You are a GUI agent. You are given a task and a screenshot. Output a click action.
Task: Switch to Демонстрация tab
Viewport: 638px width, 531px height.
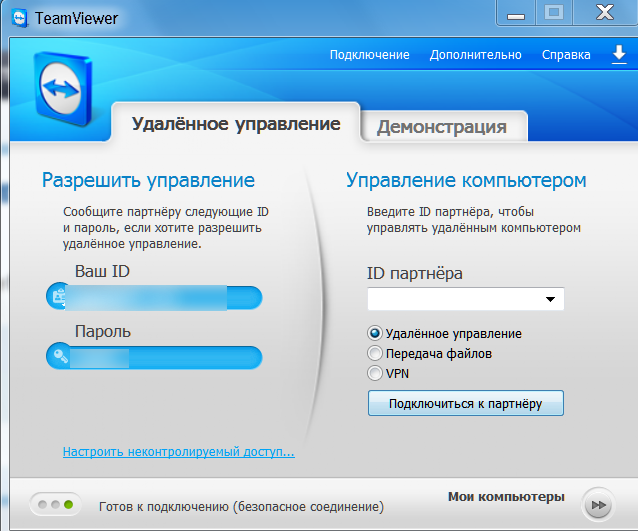click(442, 127)
